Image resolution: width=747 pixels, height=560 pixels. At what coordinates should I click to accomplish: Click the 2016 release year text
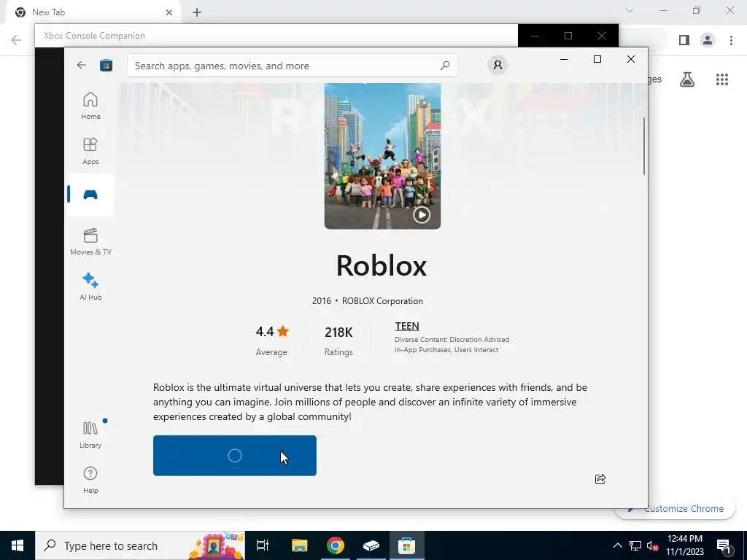pyautogui.click(x=321, y=301)
